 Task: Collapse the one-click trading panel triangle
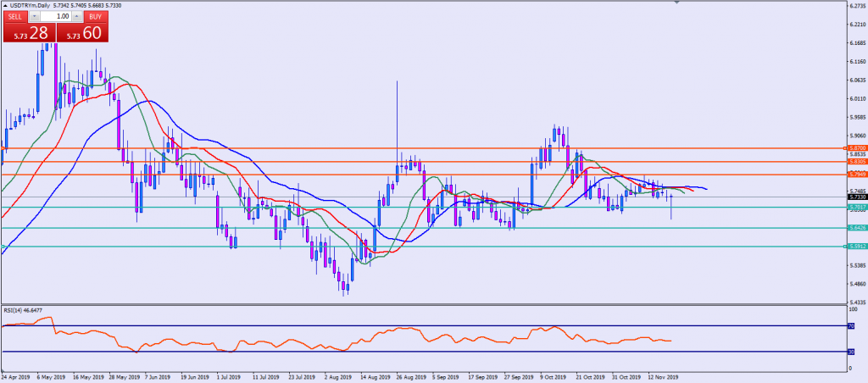(3, 5)
